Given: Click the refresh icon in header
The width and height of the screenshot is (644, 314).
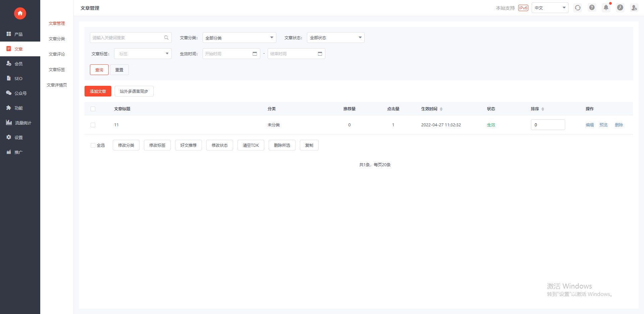Looking at the screenshot, I should tap(578, 8).
